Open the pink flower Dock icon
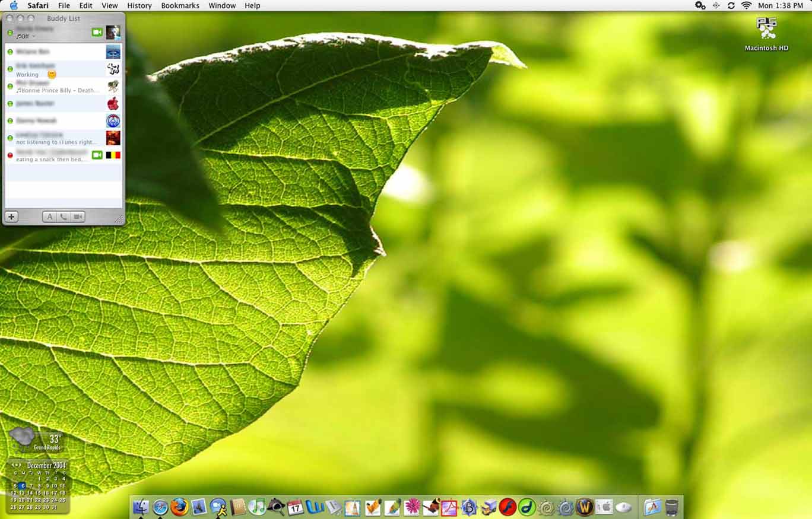This screenshot has height=519, width=812. click(x=412, y=507)
